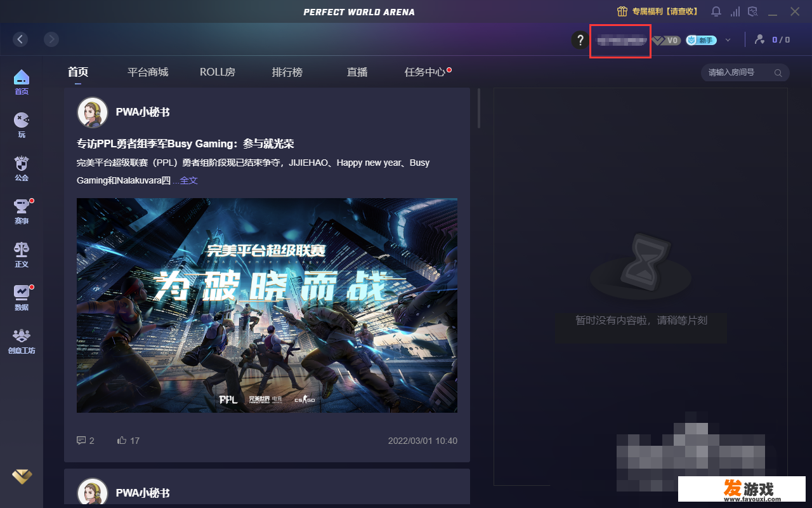The width and height of the screenshot is (812, 508).
Task: Open comments on the Busy Gaming post
Action: pos(85,440)
